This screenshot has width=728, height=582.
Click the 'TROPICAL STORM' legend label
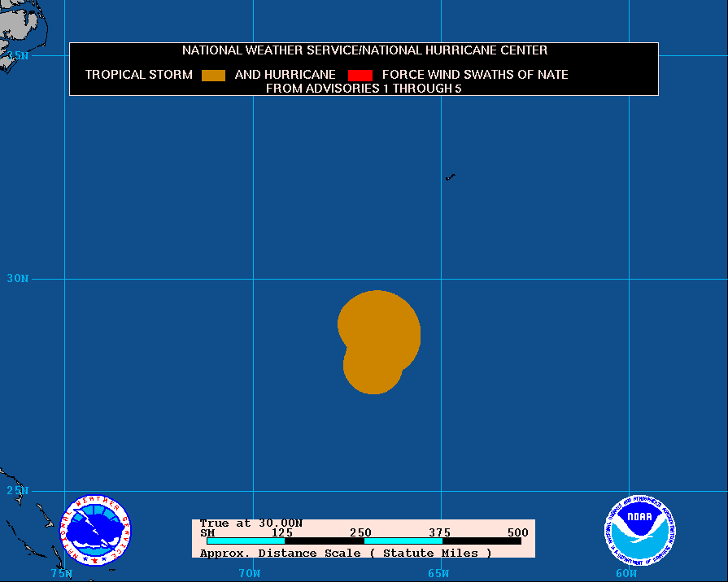(x=139, y=75)
